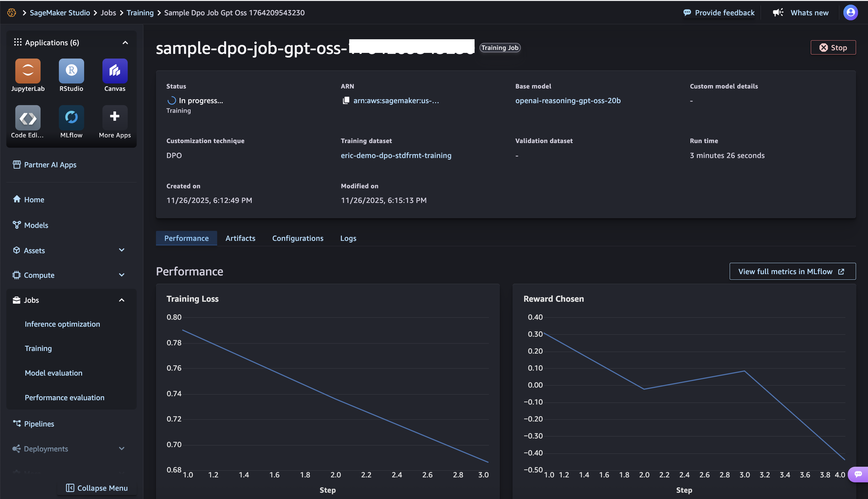868x499 pixels.
Task: Select Inference optimization under Jobs
Action: [62, 324]
